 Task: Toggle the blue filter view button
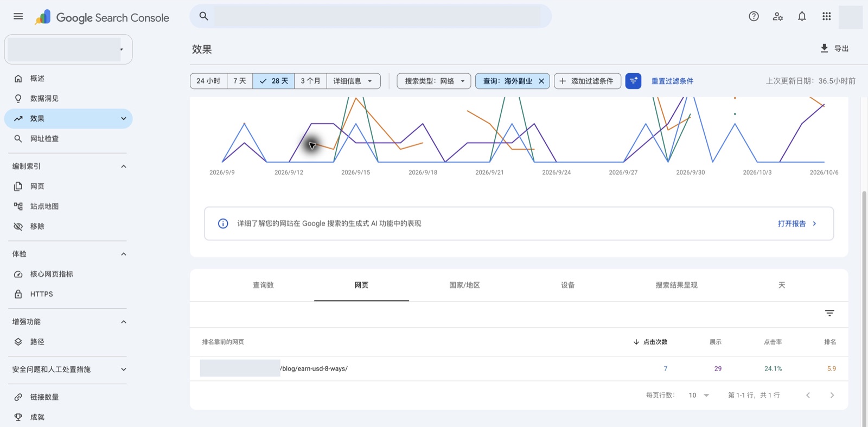click(x=633, y=81)
